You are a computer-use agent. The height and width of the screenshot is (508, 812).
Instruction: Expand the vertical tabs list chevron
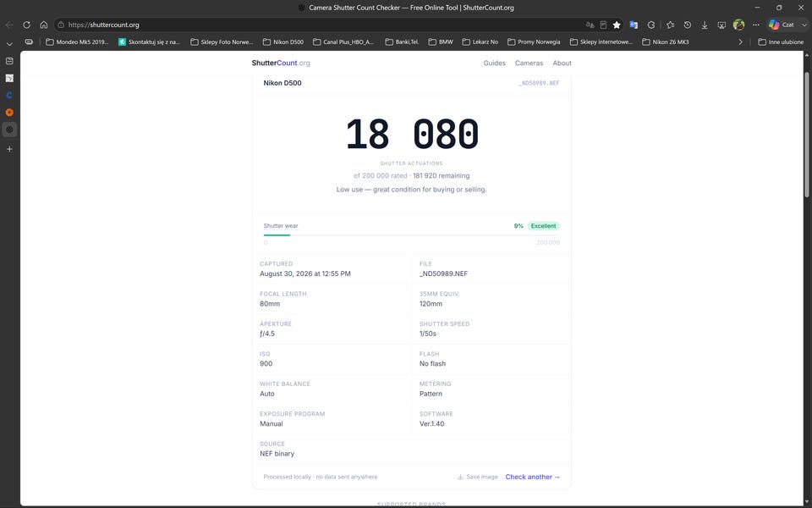pyautogui.click(x=9, y=44)
